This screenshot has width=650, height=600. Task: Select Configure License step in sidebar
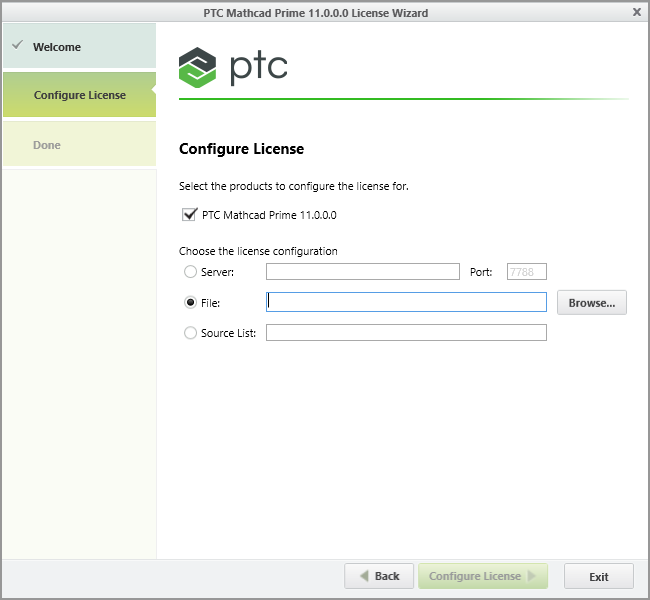coord(80,95)
